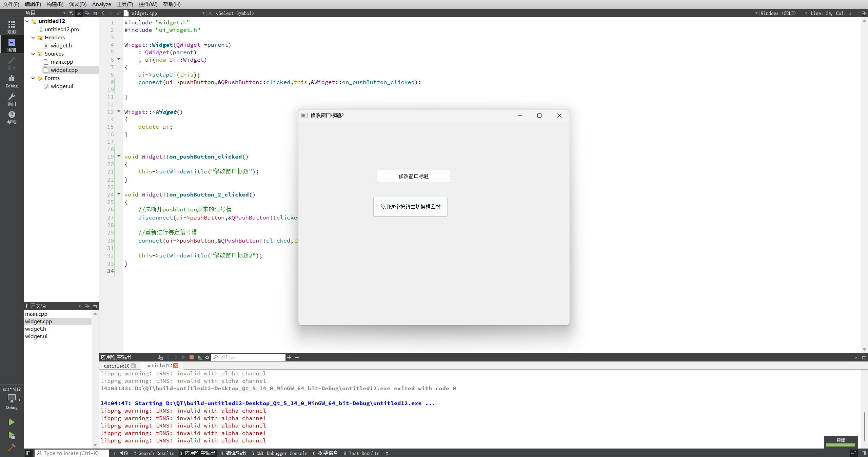Viewport: 868px width, 457px height.
Task: Collapse the Headers folder
Action: tap(33, 38)
